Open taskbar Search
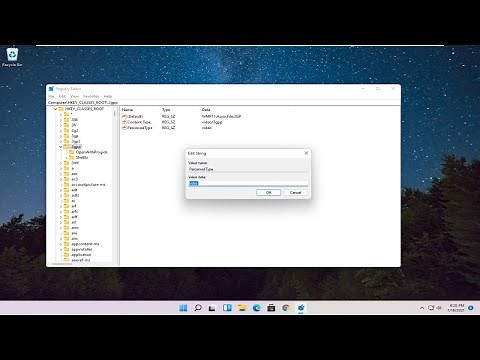The image size is (480, 360). pyautogui.click(x=198, y=308)
